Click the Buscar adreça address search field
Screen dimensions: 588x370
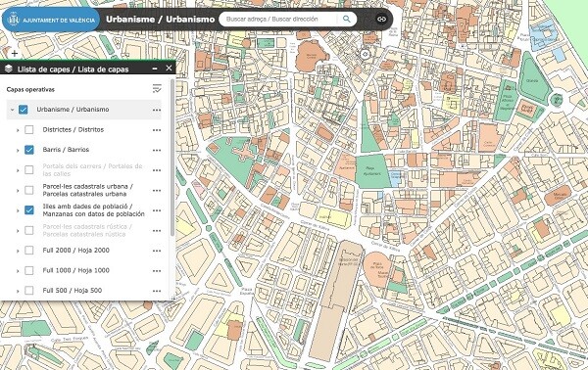[277, 19]
